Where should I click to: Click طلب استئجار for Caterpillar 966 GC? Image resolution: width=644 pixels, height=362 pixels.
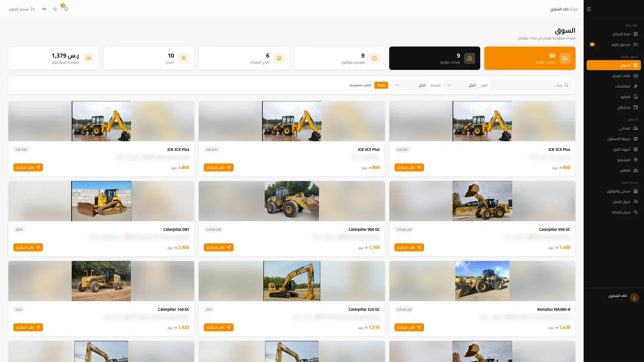point(219,247)
